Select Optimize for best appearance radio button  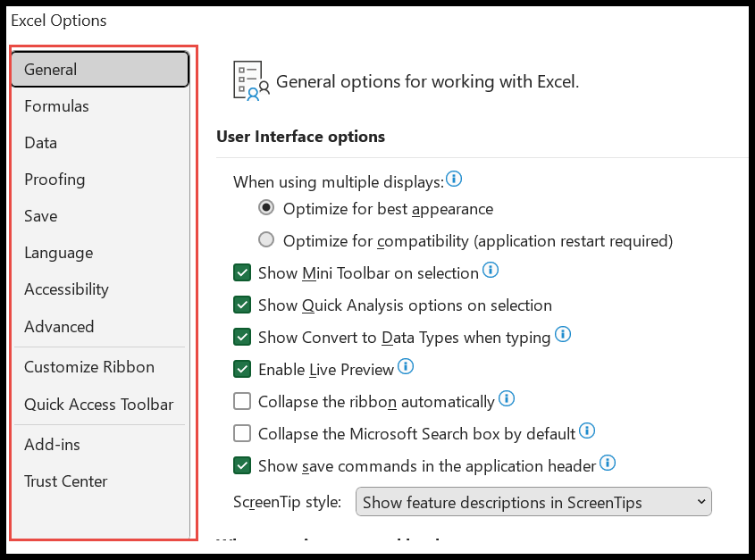tap(266, 207)
